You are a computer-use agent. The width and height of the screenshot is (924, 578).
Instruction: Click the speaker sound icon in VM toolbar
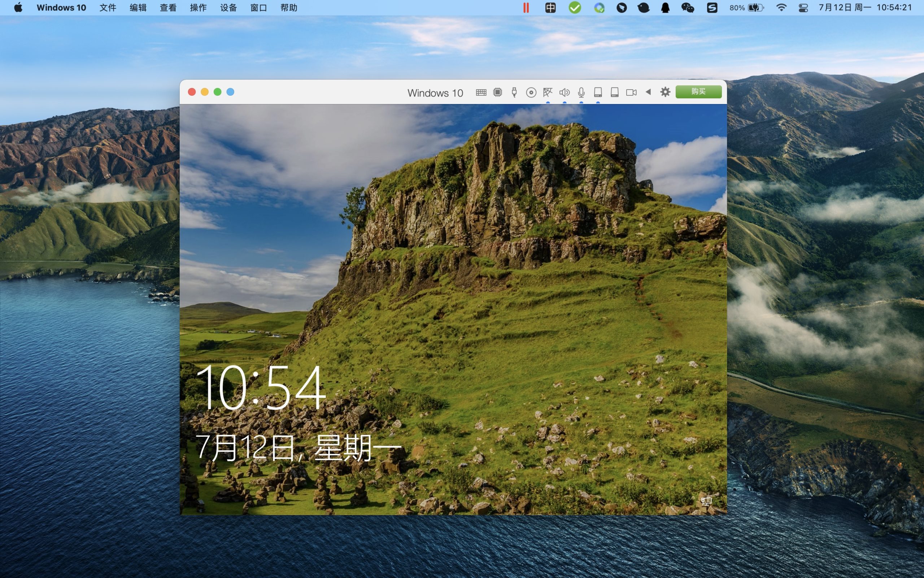pos(565,92)
